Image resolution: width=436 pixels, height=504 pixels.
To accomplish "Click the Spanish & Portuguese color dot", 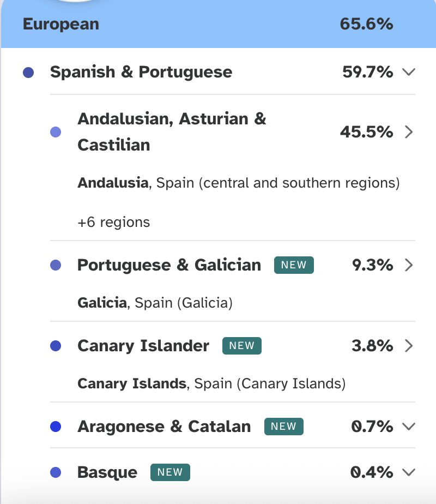I will 28,72.
